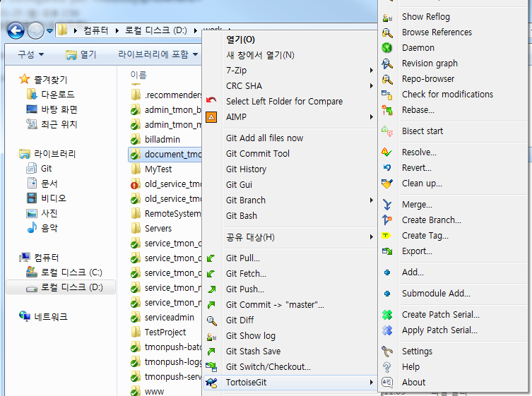Select the billadmin folder
This screenshot has width=532, height=396.
pyautogui.click(x=155, y=139)
